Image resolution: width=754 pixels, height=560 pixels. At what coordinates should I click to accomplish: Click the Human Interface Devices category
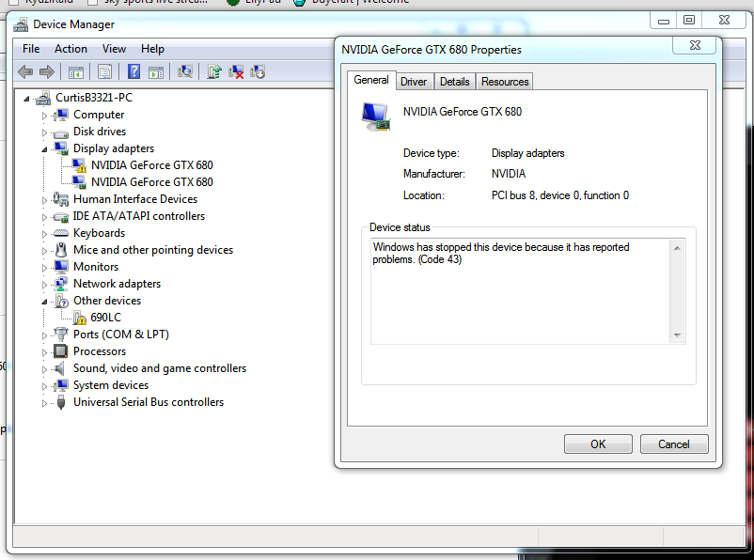coord(135,199)
